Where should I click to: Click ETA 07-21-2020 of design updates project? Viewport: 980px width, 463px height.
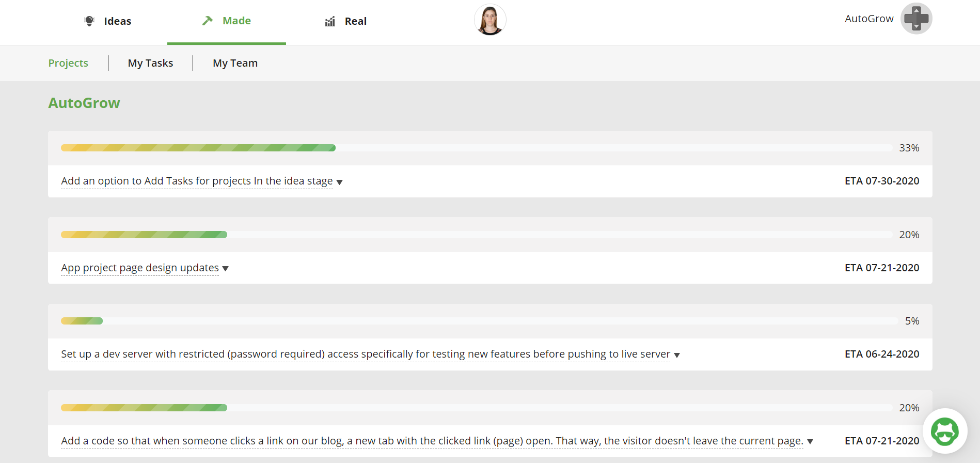[882, 268]
